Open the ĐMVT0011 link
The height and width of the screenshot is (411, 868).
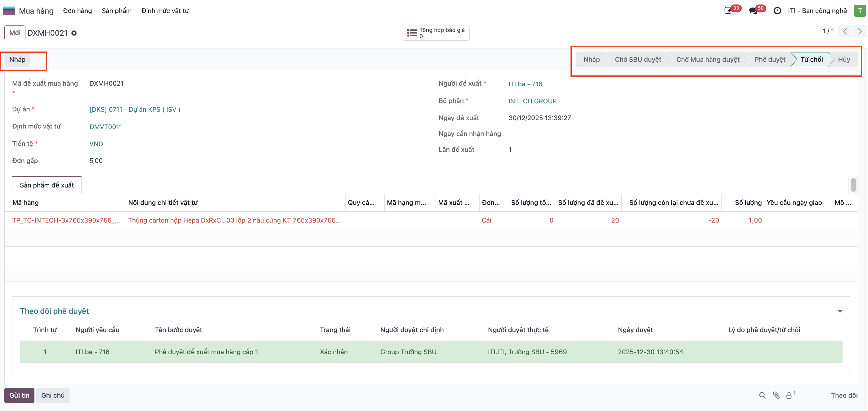105,127
